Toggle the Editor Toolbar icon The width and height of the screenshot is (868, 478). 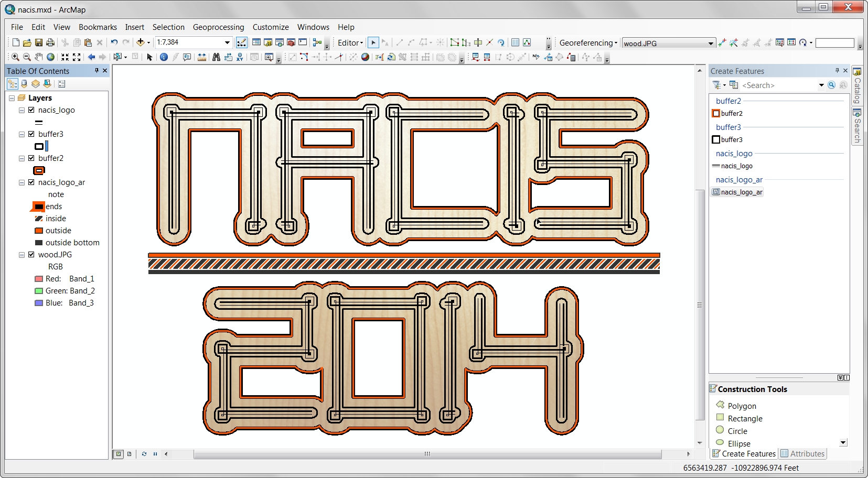(241, 42)
